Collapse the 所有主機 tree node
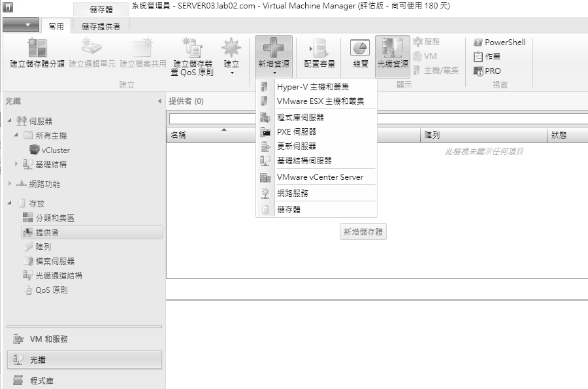The width and height of the screenshot is (588, 389). (x=16, y=135)
